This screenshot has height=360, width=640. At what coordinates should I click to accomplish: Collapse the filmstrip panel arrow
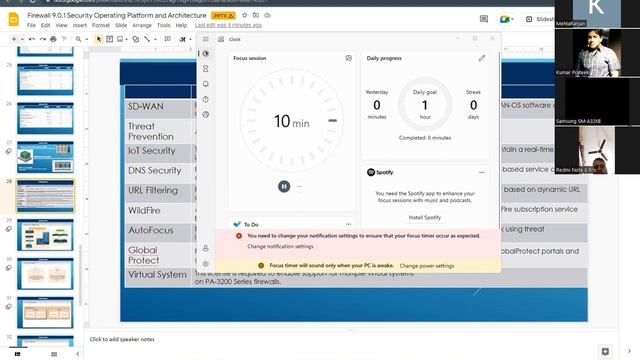[x=78, y=354]
